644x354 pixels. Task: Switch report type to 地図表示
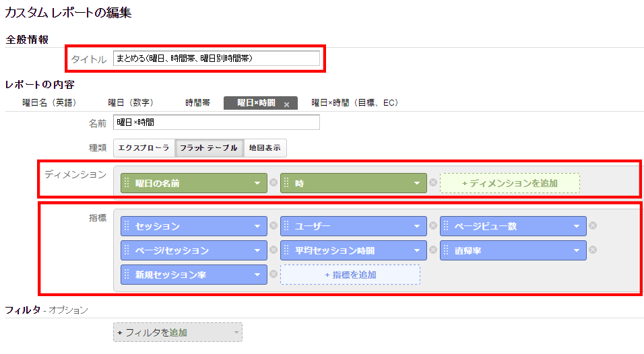[x=265, y=148]
